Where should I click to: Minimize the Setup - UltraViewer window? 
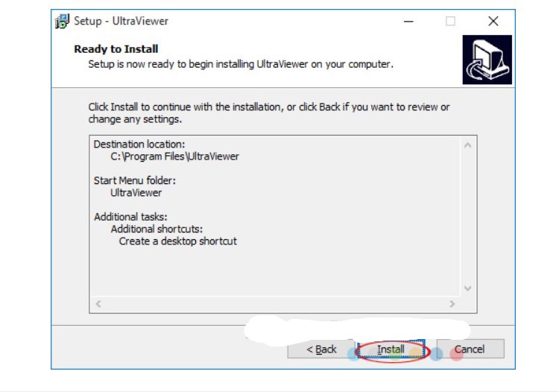409,22
